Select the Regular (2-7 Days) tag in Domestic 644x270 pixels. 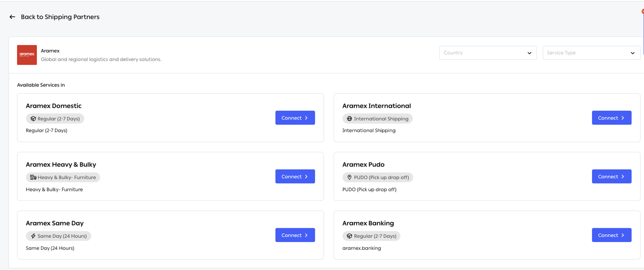(55, 119)
